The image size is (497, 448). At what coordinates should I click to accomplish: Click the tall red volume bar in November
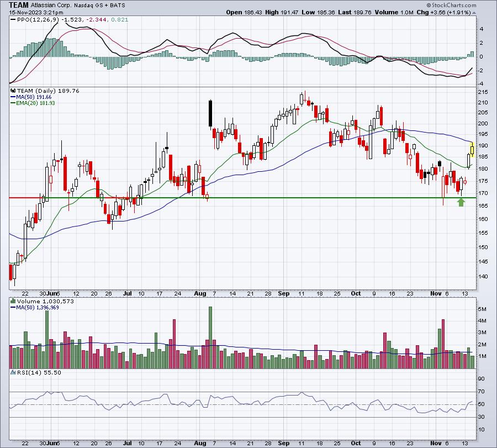pyautogui.click(x=443, y=344)
